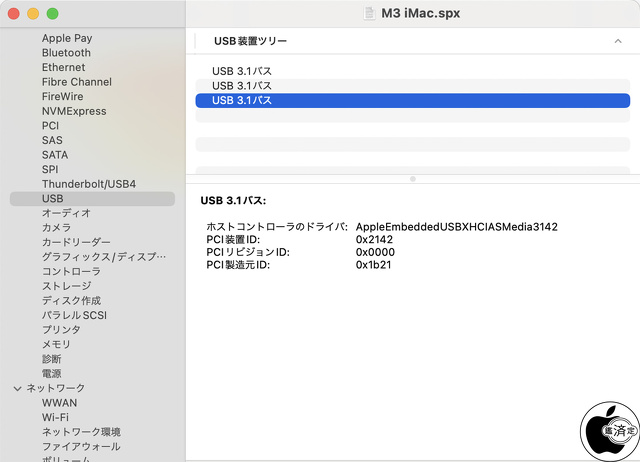
Task: Collapse the ネットワーク category in sidebar
Action: coord(17,388)
